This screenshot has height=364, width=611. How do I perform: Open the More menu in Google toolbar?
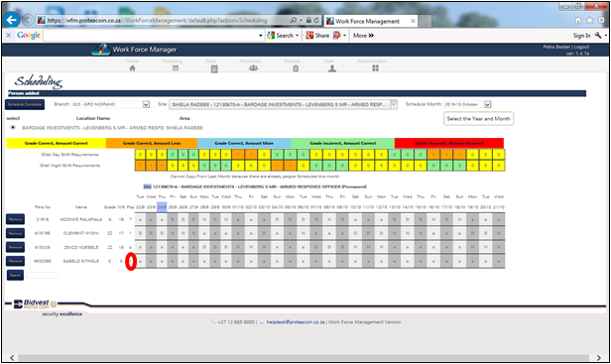coord(363,36)
